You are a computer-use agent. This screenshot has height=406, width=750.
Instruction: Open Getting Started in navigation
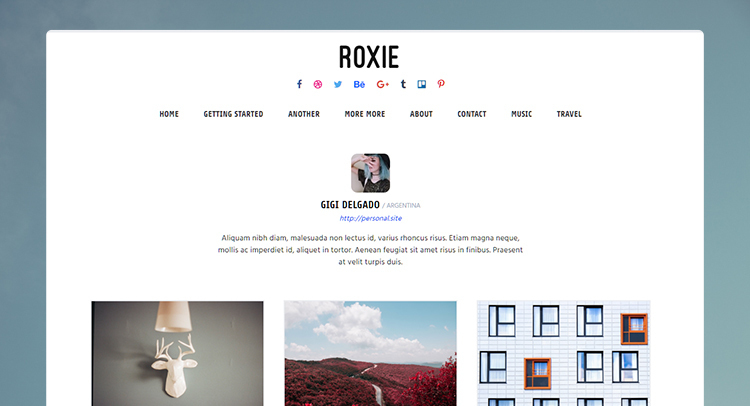pos(233,114)
